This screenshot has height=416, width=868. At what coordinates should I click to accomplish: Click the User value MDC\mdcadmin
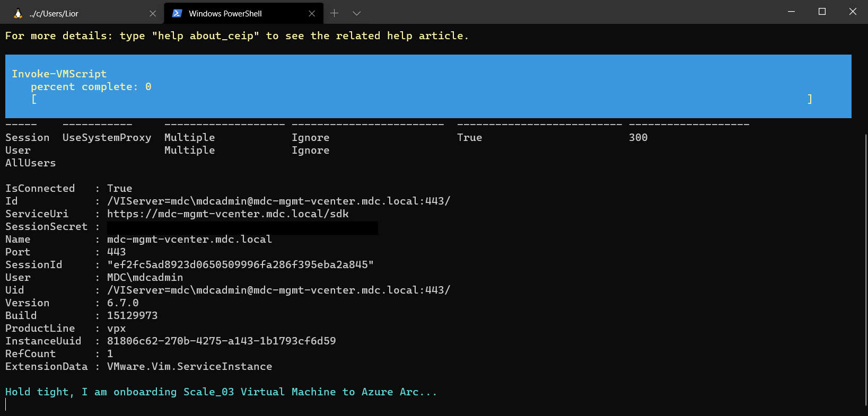(145, 277)
